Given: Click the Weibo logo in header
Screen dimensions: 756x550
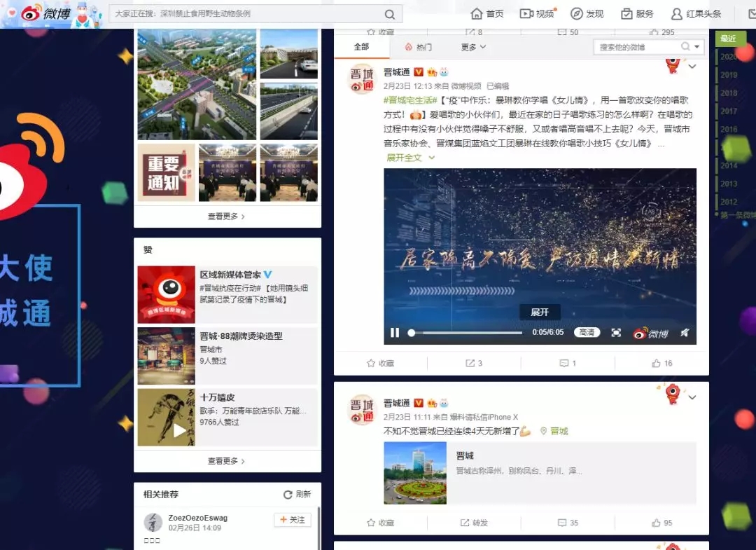Looking at the screenshot, I should (x=47, y=13).
